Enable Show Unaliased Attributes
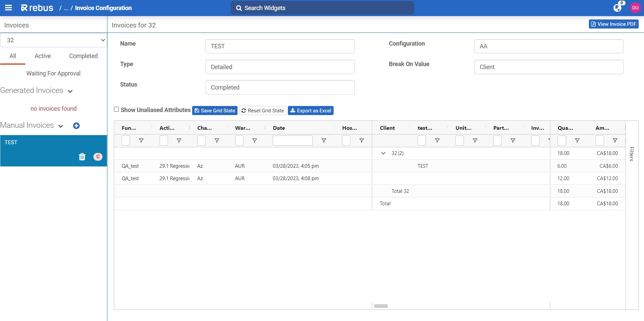Screen dimensions: 644x321 (116, 109)
